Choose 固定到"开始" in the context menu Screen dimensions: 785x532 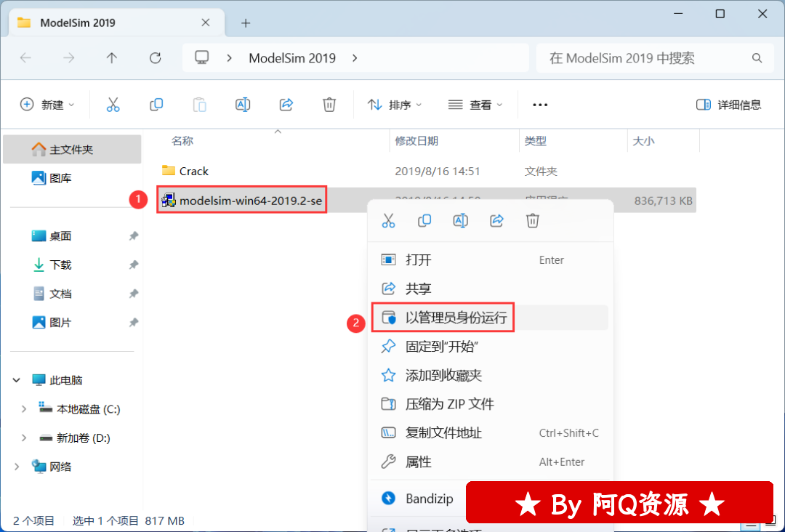pos(490,347)
